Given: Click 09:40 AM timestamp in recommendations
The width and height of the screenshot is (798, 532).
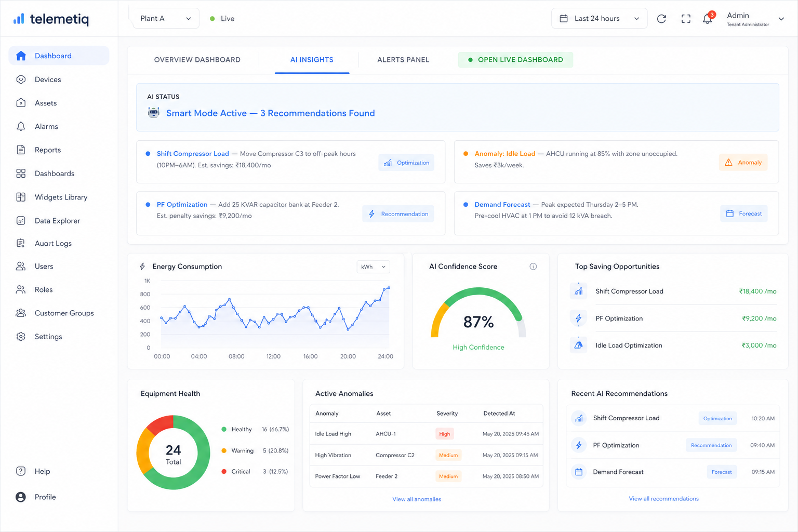Looking at the screenshot, I should (x=762, y=445).
